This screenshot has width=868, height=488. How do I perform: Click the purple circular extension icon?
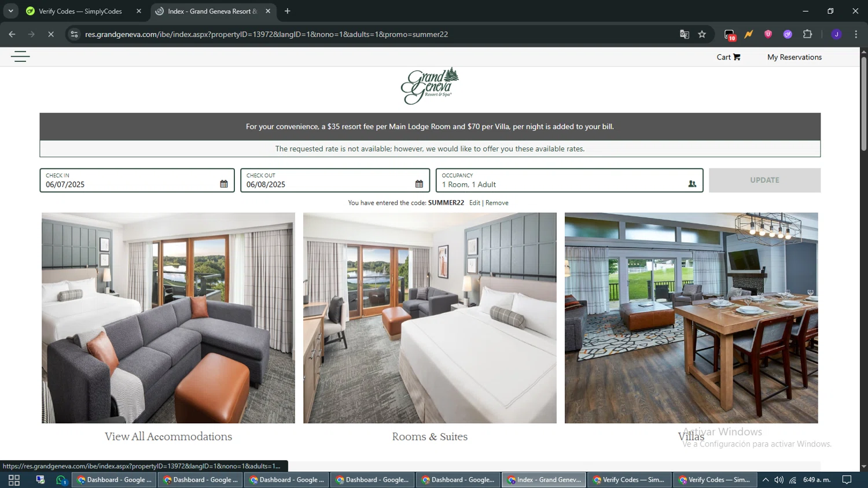tap(788, 34)
